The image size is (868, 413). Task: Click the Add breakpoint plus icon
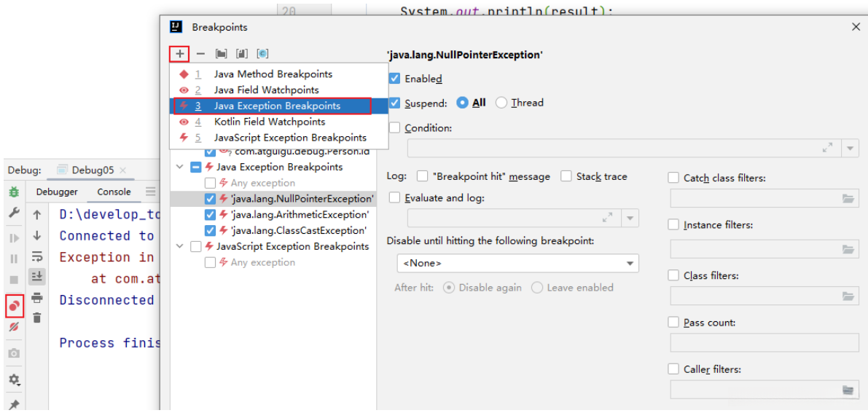[x=179, y=54]
